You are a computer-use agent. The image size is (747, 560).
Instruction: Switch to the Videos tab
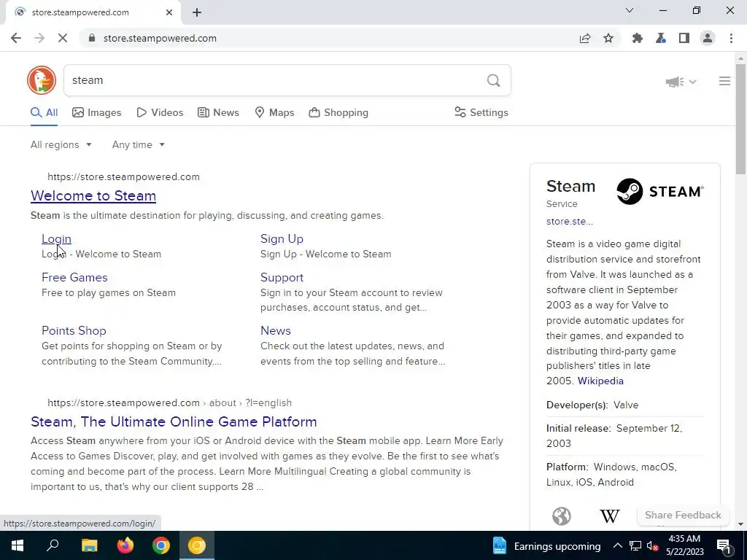point(160,113)
